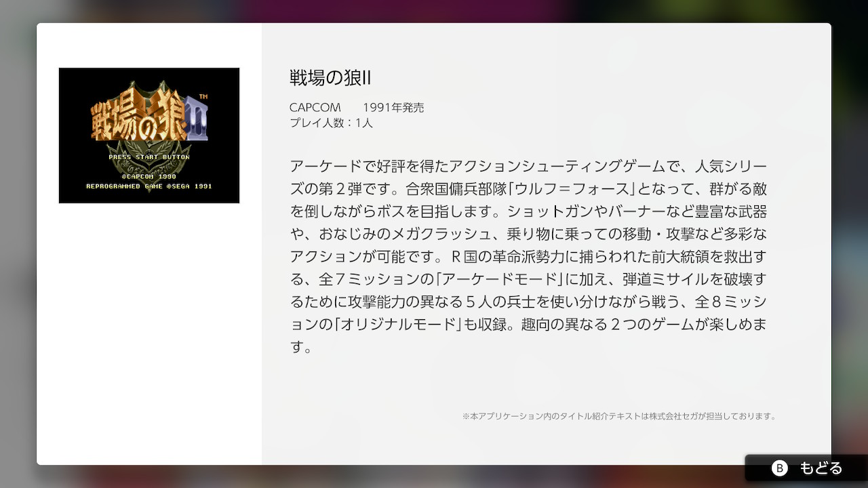868x488 pixels.
Task: Click the TM mark beside the logo
Action: [203, 96]
